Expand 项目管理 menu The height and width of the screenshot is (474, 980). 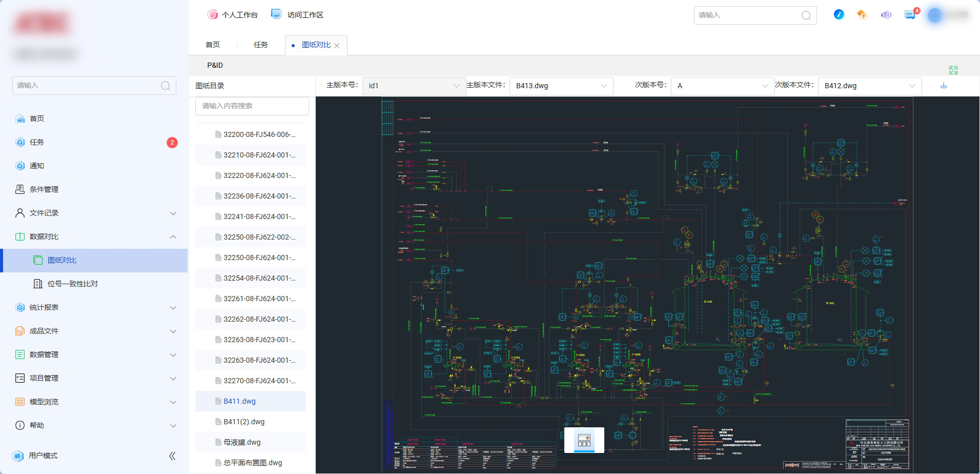pyautogui.click(x=94, y=378)
